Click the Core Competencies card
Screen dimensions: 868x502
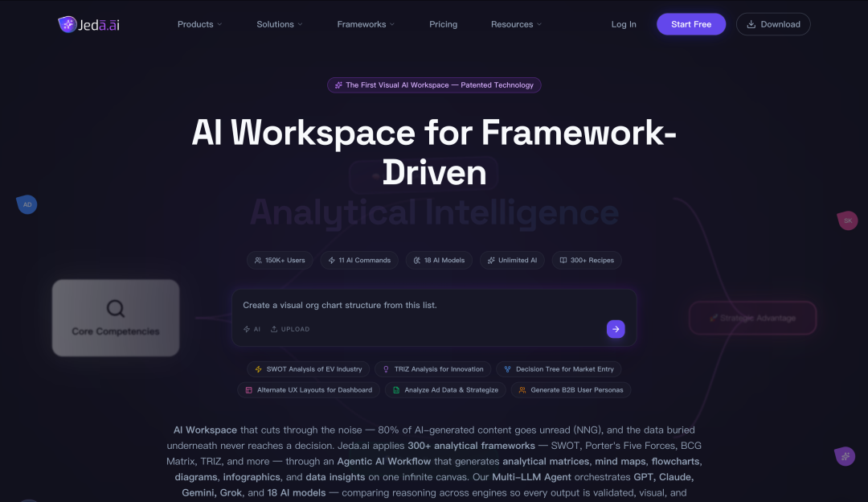(x=116, y=318)
